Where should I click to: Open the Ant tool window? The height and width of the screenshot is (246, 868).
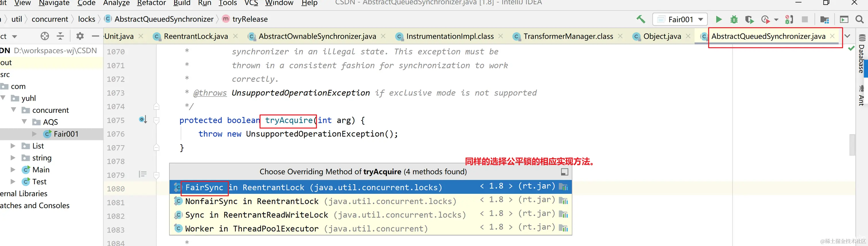(862, 95)
